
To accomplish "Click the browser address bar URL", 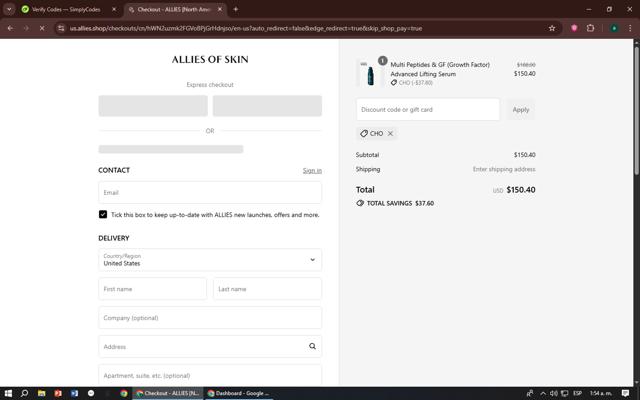I will (246, 28).
